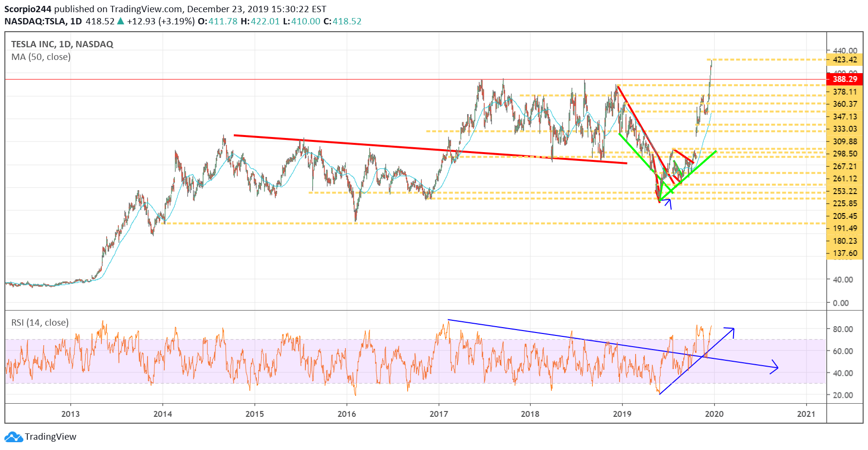Click the TradingView cloud logo icon
This screenshot has height=450, width=868.
[x=14, y=437]
